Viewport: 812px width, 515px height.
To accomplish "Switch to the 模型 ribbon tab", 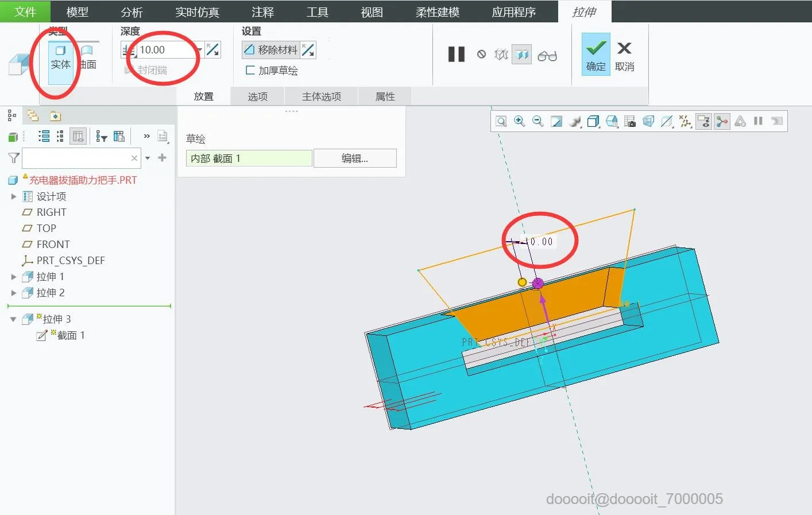I will [78, 11].
